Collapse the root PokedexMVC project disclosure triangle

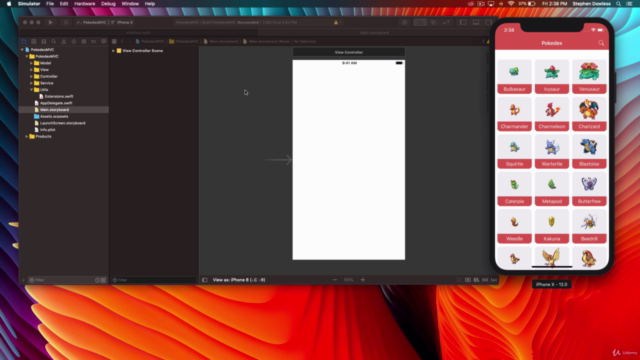click(22, 49)
